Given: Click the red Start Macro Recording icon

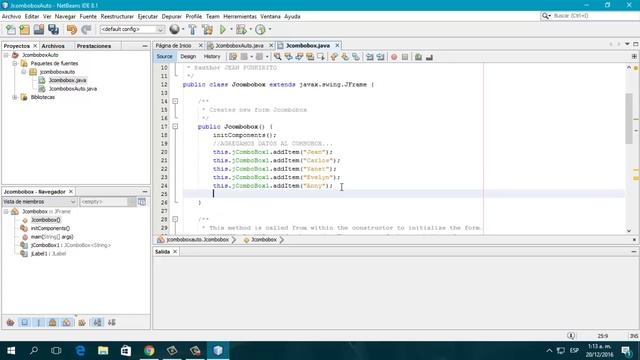Looking at the screenshot, I should [x=394, y=57].
